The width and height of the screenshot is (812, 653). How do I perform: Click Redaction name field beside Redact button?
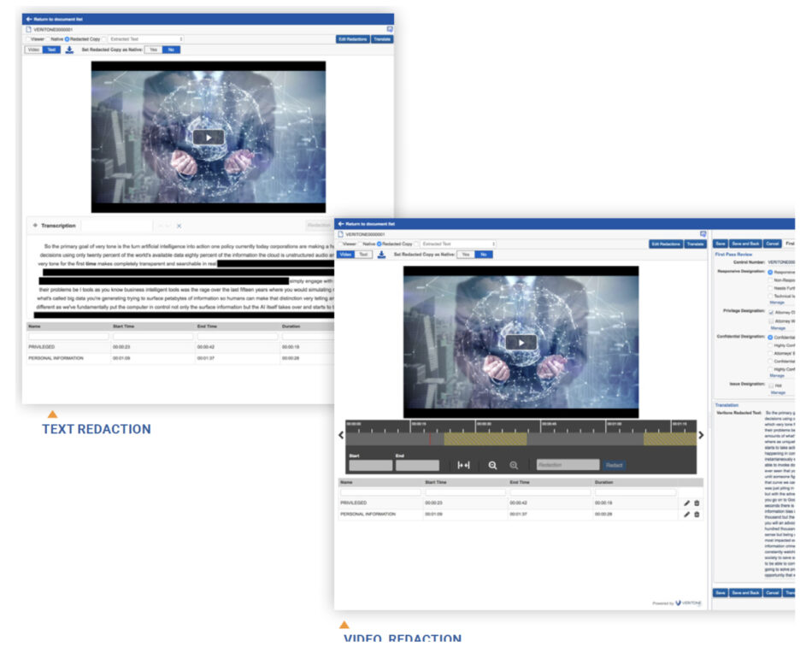(568, 465)
